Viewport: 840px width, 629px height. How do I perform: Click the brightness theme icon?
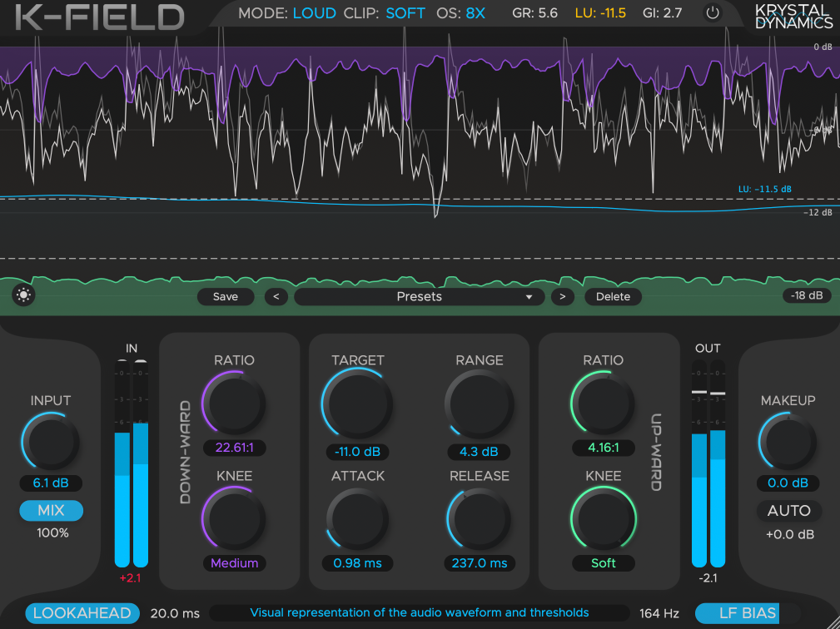tap(23, 295)
